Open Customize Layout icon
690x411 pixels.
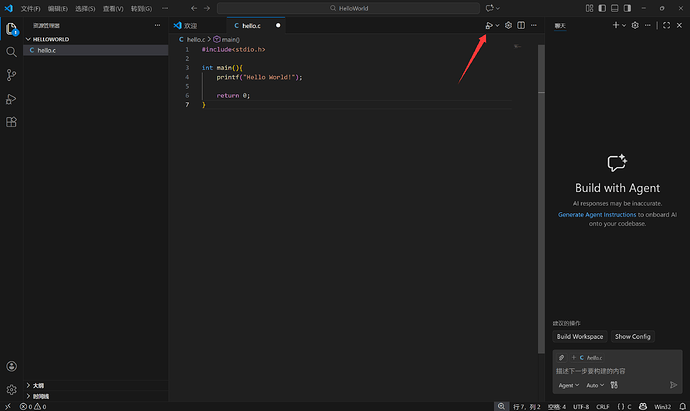589,8
